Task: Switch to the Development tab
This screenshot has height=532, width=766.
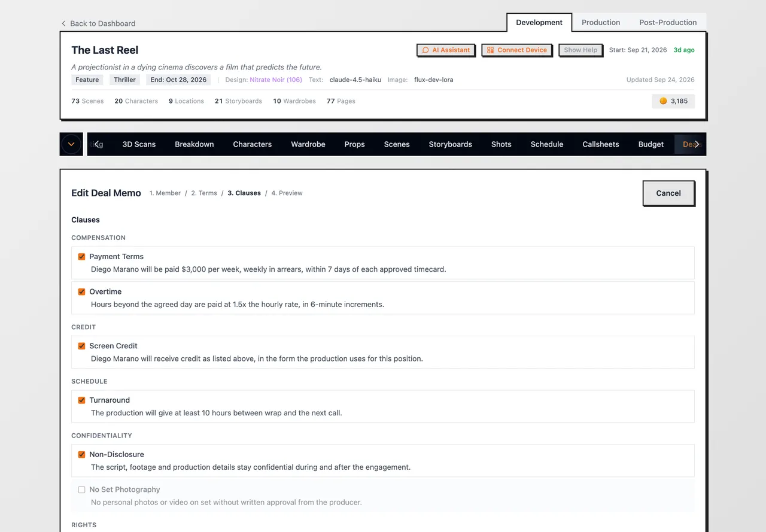Action: (x=539, y=22)
